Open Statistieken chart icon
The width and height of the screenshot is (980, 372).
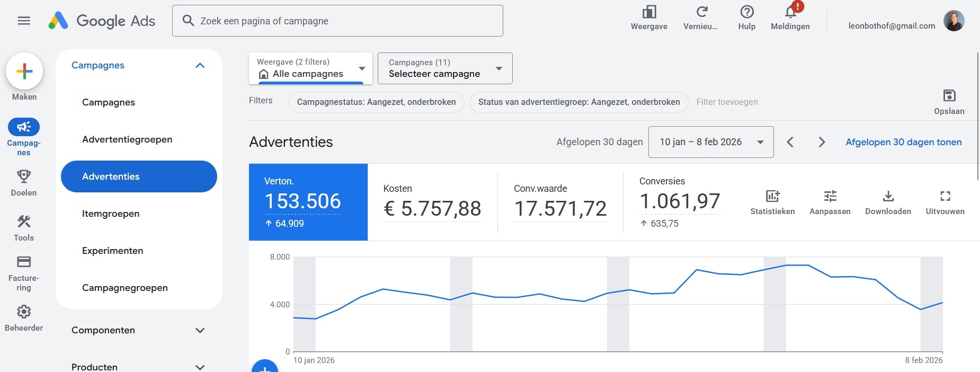pyautogui.click(x=773, y=196)
